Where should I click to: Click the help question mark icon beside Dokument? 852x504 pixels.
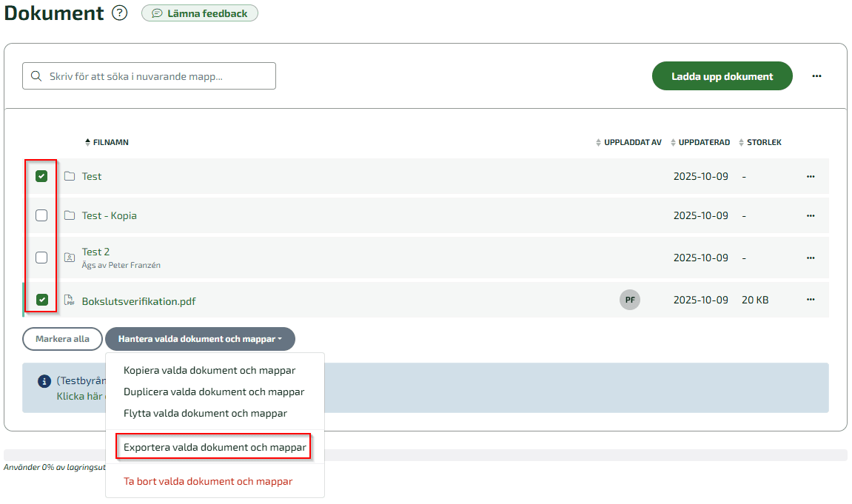(119, 13)
